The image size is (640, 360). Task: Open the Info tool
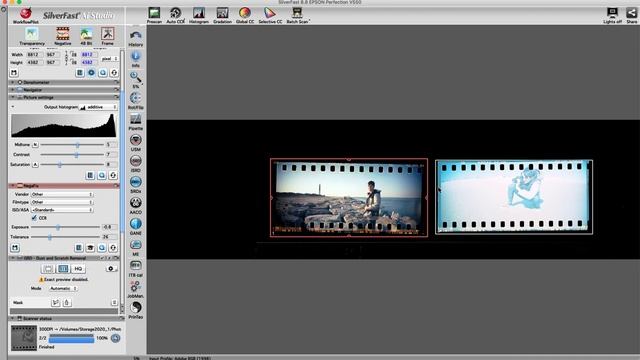coord(136,59)
